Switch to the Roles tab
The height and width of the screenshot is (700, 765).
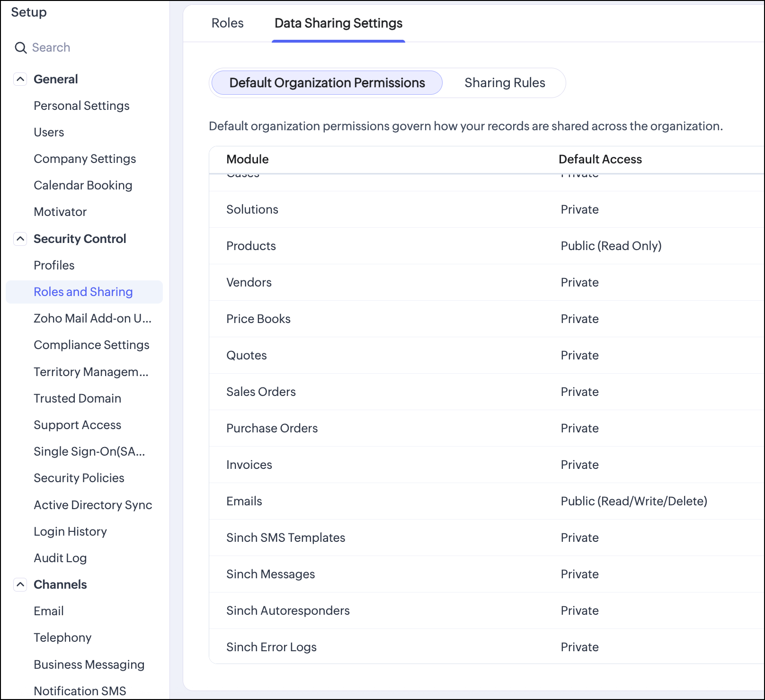pyautogui.click(x=228, y=23)
